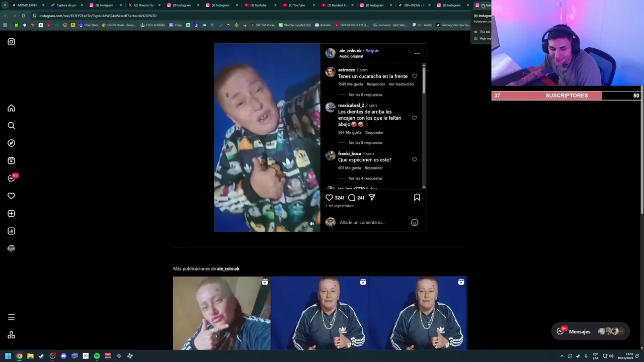Image resolution: width=644 pixels, height=362 pixels.
Task: Open the Explore compass icon
Action: pos(11,143)
